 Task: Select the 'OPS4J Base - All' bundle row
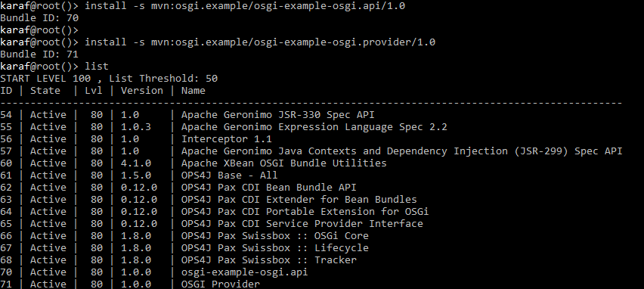pyautogui.click(x=139, y=175)
